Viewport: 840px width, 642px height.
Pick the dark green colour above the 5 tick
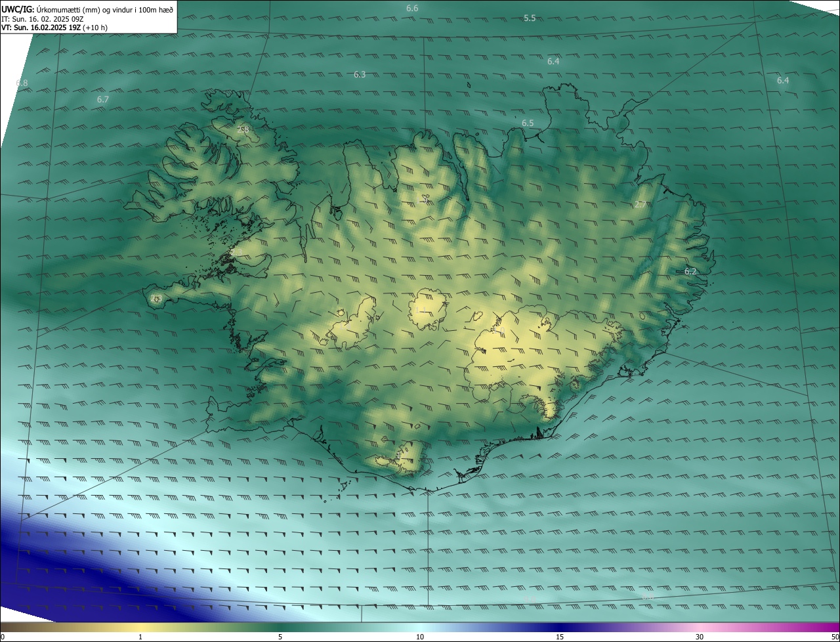coord(280,628)
